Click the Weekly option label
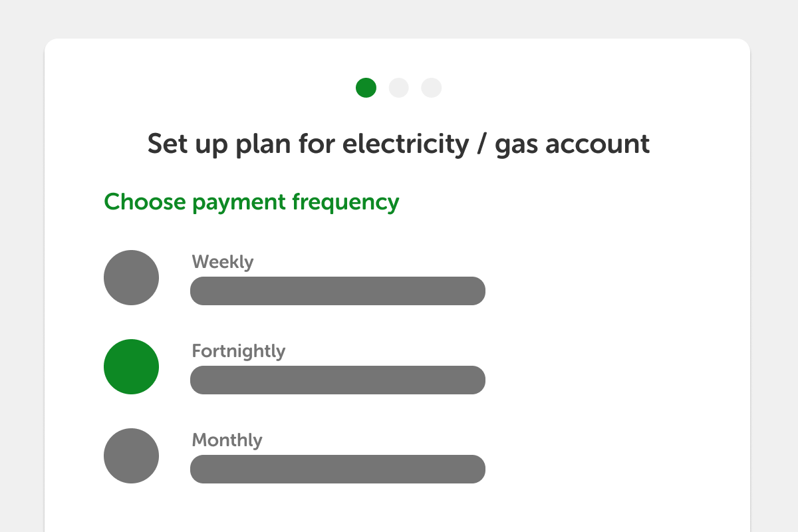This screenshot has height=532, width=798. point(222,262)
